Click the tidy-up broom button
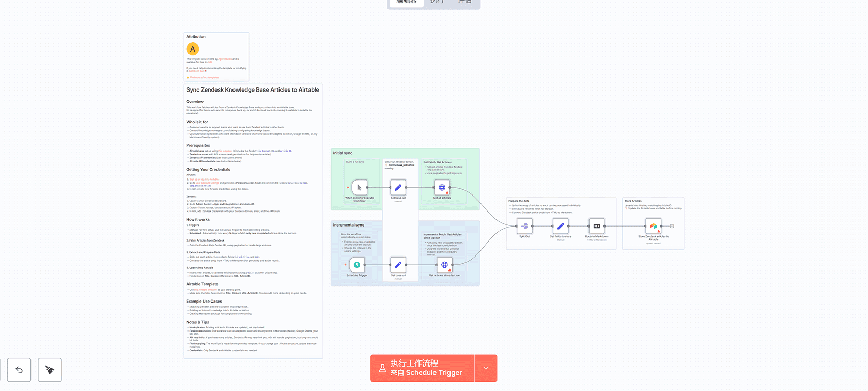Viewport: 868px width, 391px height. 50,370
